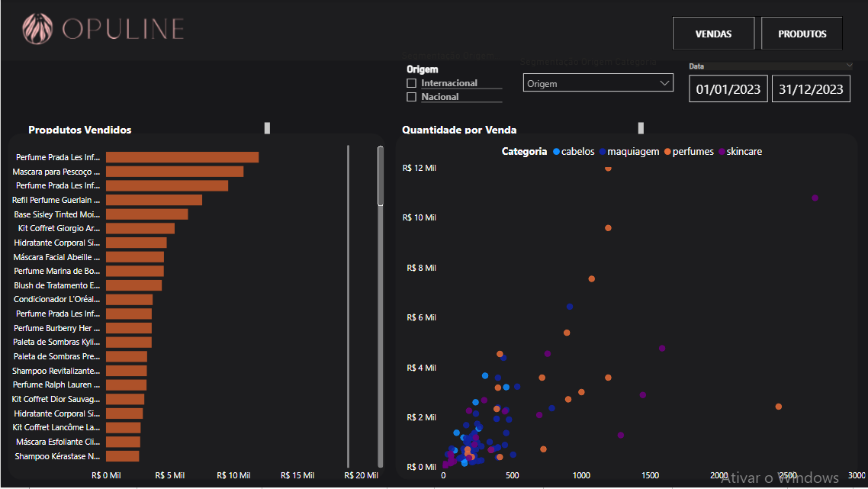The width and height of the screenshot is (868, 489).
Task: Click the skincare legend color dot
Action: 722,152
